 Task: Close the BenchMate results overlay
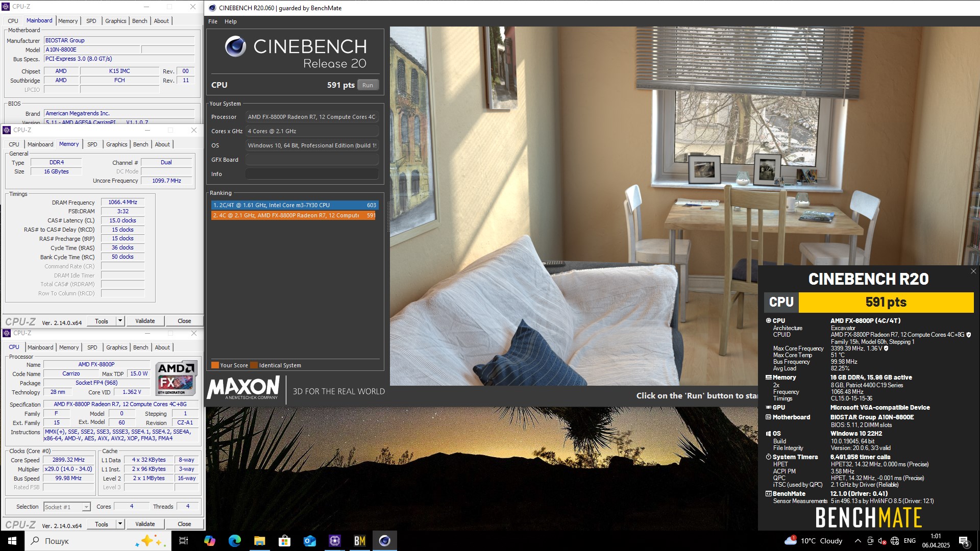point(973,271)
